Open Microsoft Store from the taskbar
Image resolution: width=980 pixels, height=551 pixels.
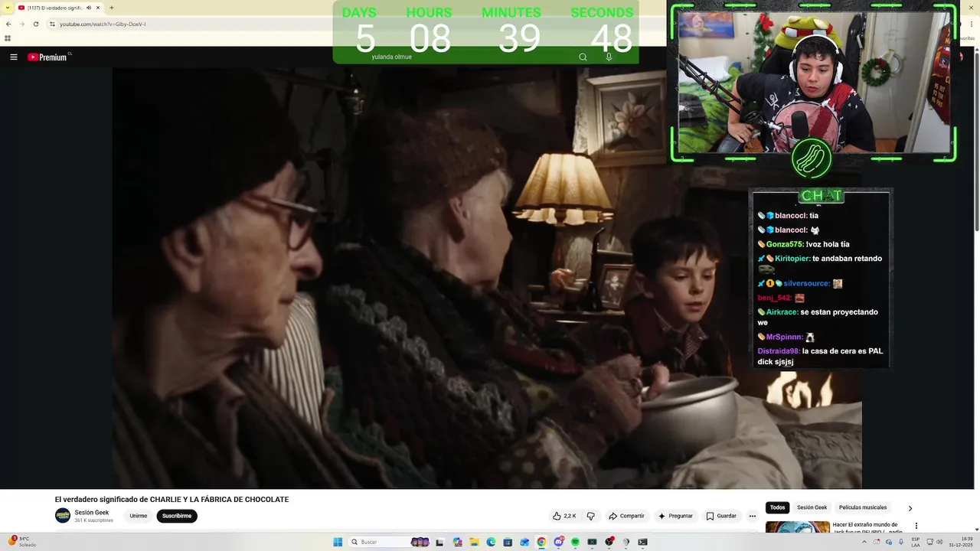[508, 542]
